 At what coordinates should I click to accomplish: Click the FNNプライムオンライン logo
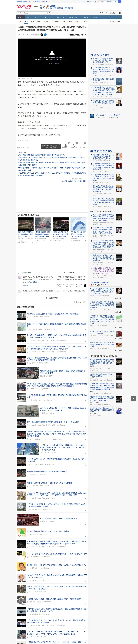coord(77,35)
